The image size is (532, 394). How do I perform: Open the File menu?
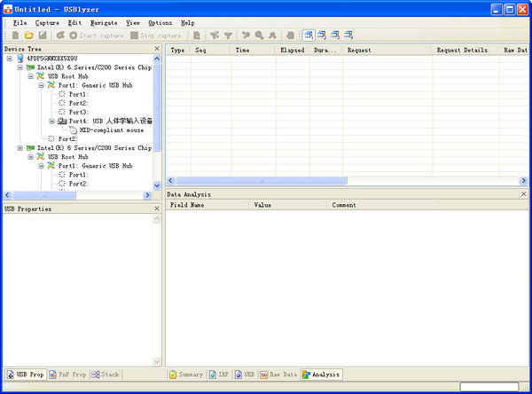(x=20, y=23)
